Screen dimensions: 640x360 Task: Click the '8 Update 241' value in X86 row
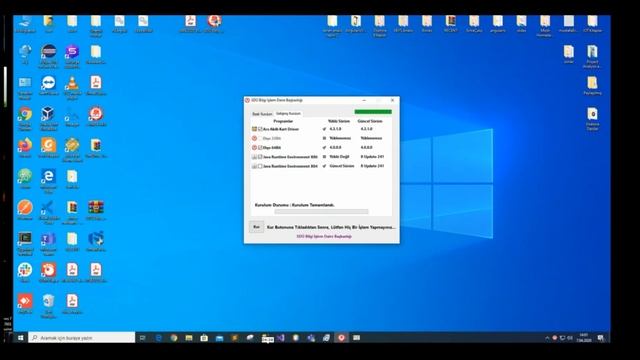point(372,157)
